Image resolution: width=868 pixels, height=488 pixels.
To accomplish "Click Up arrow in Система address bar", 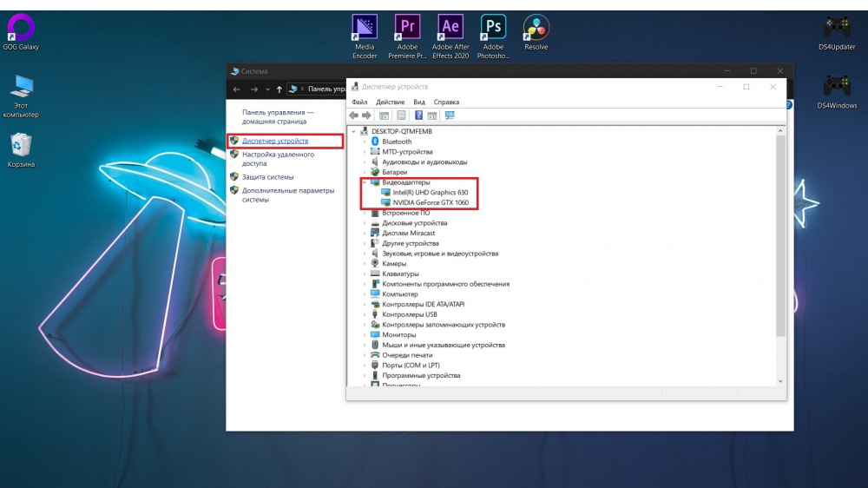I will 279,89.
